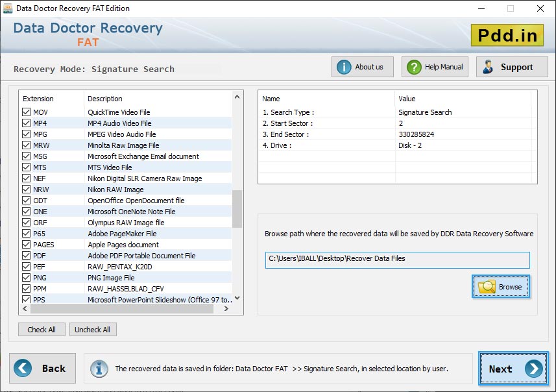556x392 pixels.
Task: Select the RAW_HASSELBLAD_CFV description
Action: point(125,289)
